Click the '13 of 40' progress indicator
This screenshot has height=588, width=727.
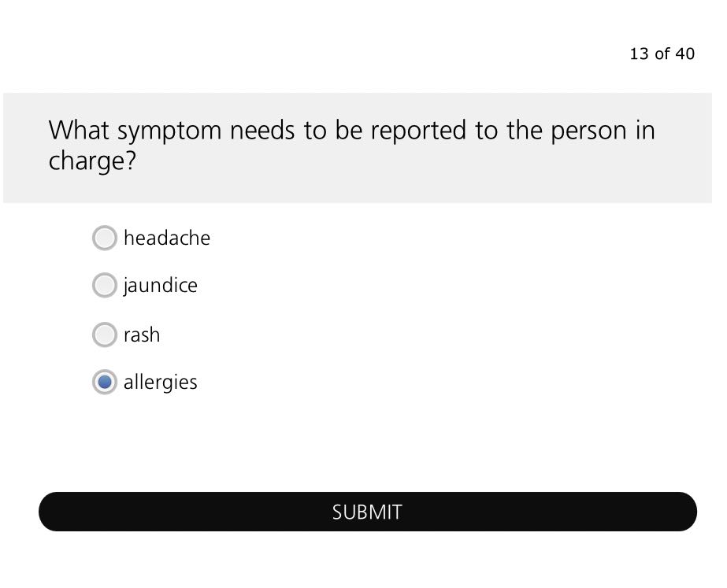(662, 54)
